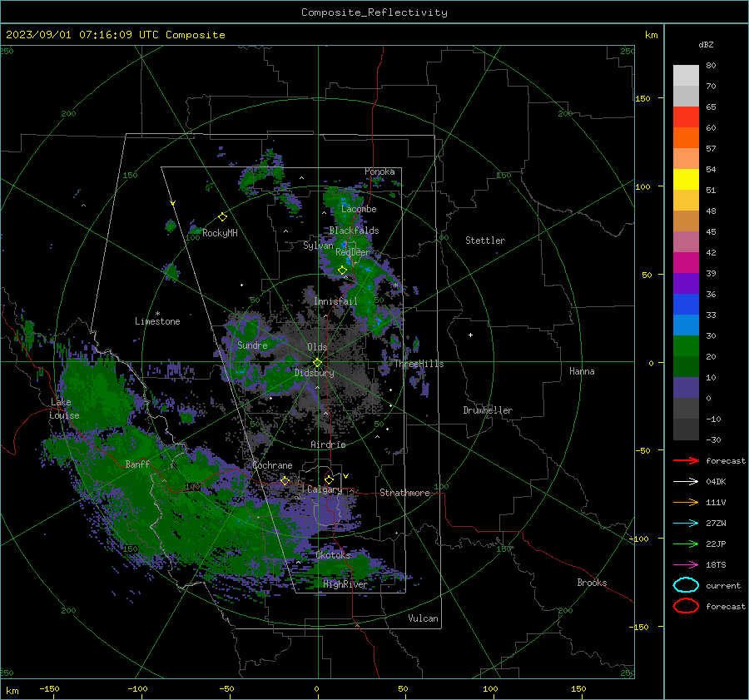Click the asterisk marker above Limestone
The width and height of the screenshot is (749, 700).
pos(157,314)
